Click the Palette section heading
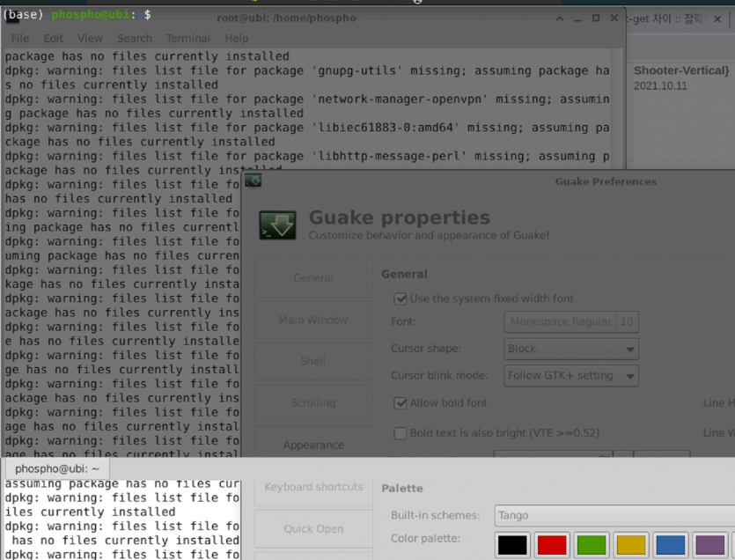 pos(402,489)
